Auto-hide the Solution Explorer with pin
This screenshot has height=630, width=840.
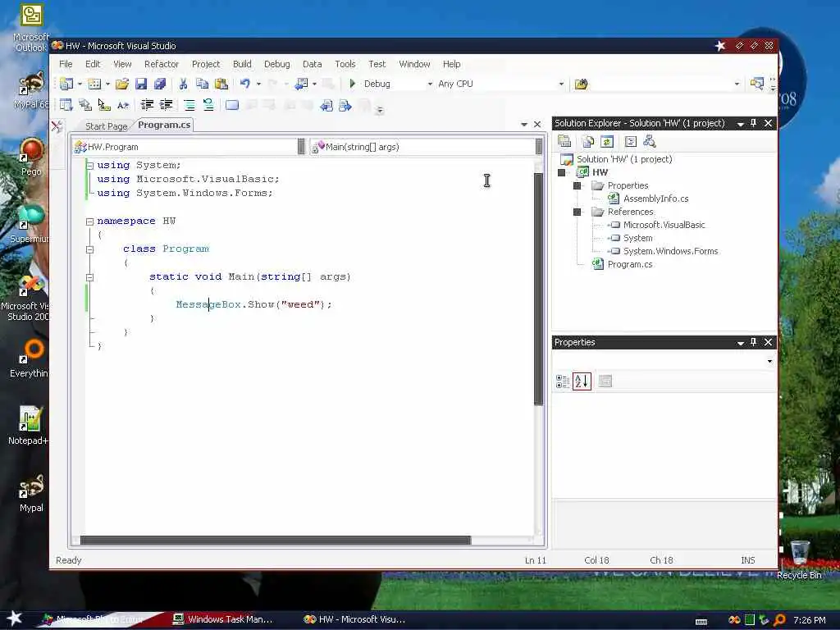(754, 123)
